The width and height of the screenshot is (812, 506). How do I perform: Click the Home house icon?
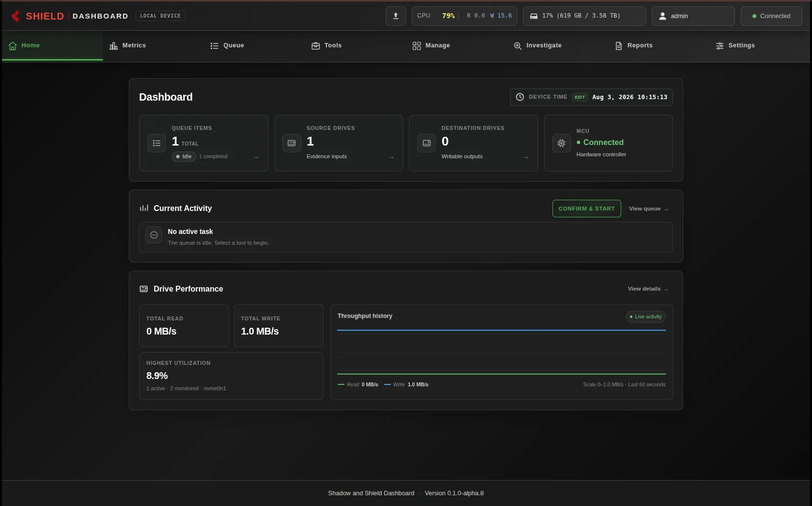pyautogui.click(x=13, y=46)
